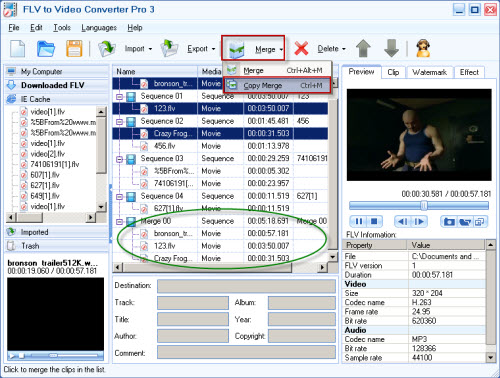Open the Trash section
This screenshot has width=500, height=378.
coord(57,246)
